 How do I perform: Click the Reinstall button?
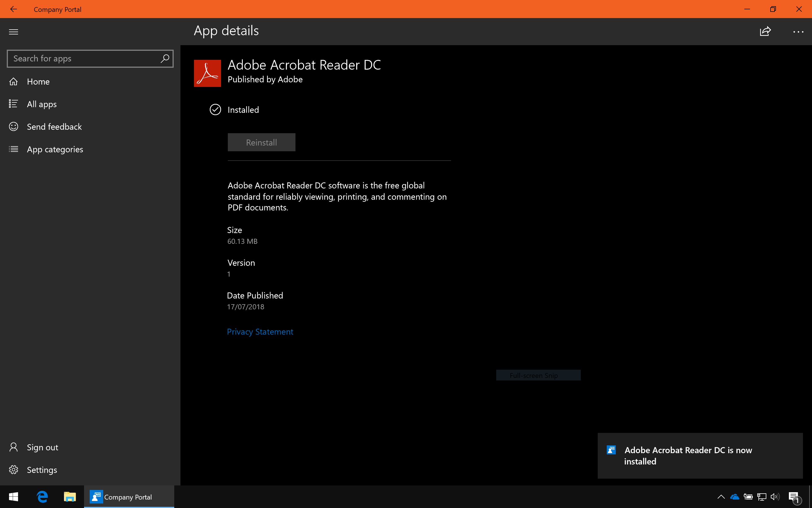261,142
